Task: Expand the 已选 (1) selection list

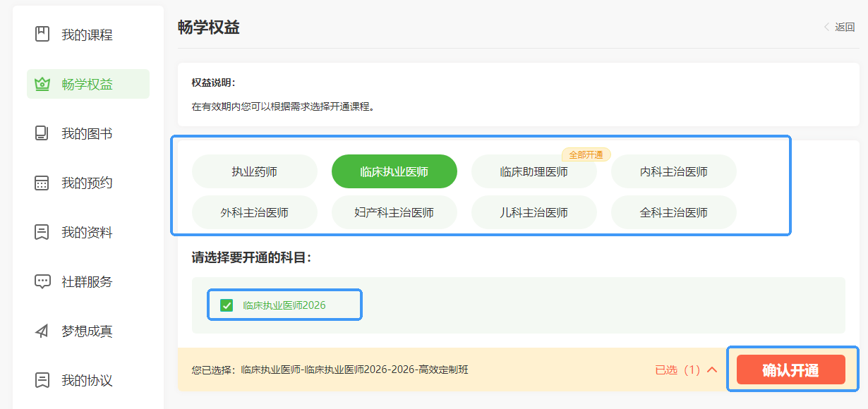Action: pyautogui.click(x=711, y=370)
